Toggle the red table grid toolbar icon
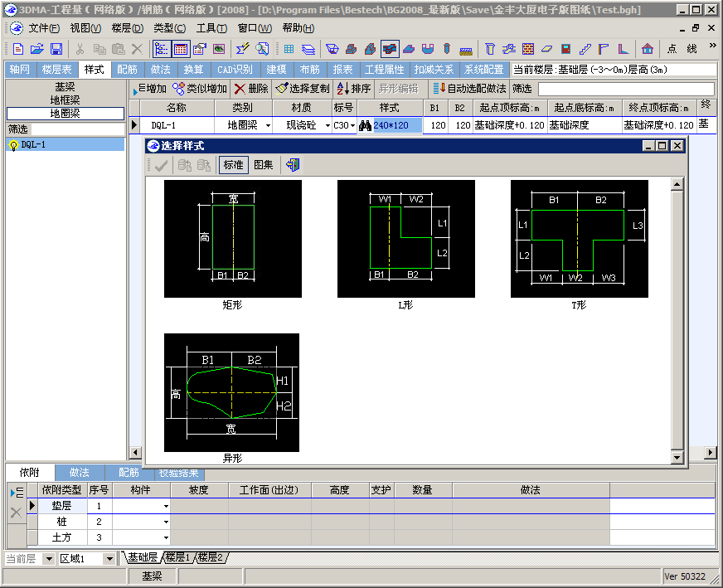The image size is (723, 588). point(180,49)
